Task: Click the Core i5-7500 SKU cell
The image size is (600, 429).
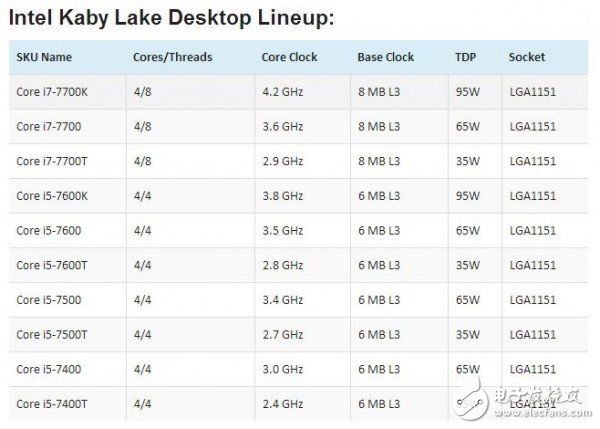Action: 49,300
